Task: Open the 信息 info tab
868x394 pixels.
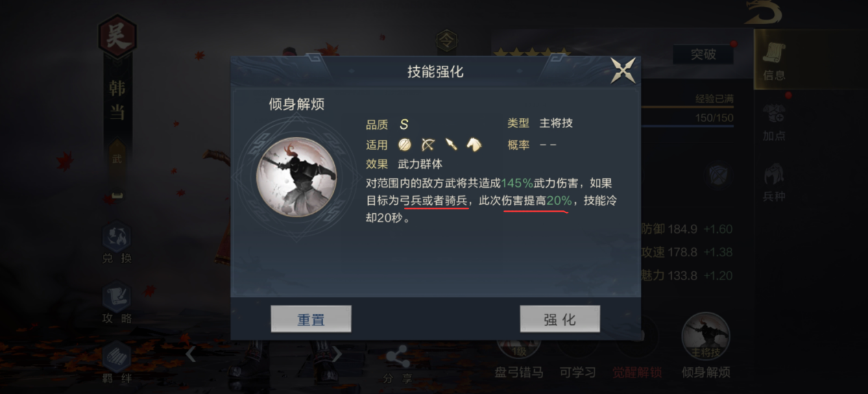Action: (x=774, y=60)
